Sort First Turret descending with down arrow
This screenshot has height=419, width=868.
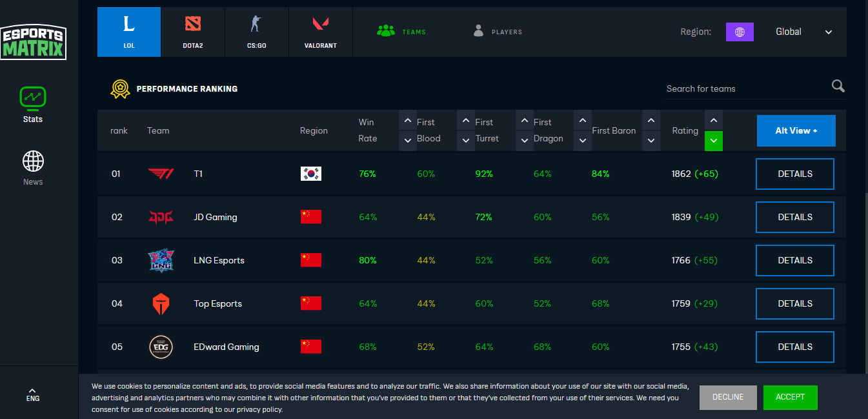tap(524, 140)
